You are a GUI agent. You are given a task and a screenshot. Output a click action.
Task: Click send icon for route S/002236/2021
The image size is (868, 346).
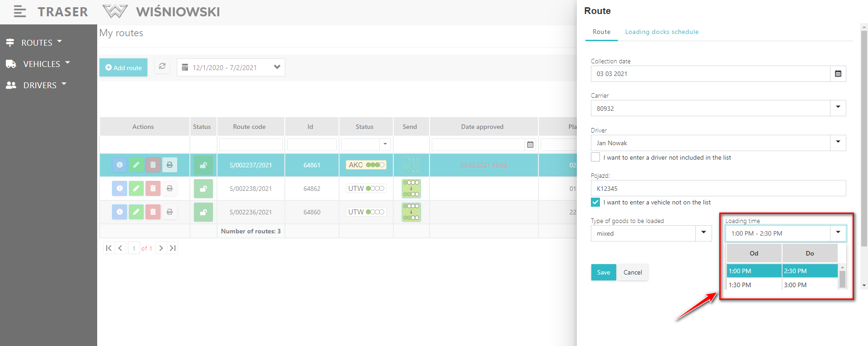point(411,212)
